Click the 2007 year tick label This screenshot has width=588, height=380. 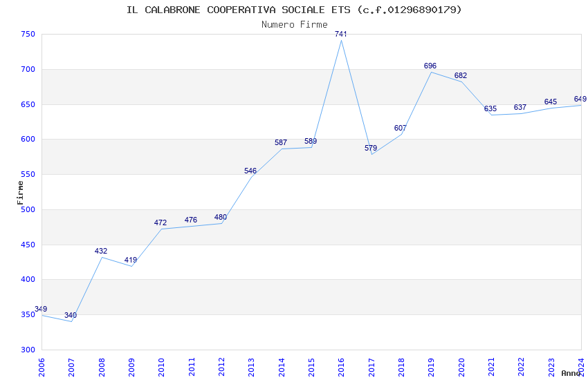71,368
